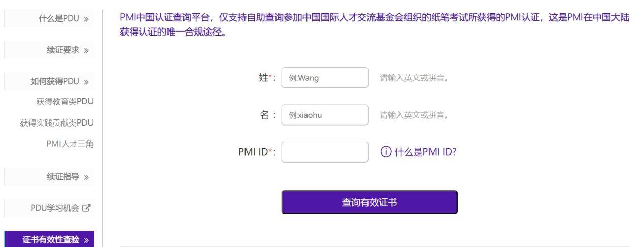The width and height of the screenshot is (644, 247).
Task: Expand the » chevron beside 如何获得PDU
Action: coord(86,81)
